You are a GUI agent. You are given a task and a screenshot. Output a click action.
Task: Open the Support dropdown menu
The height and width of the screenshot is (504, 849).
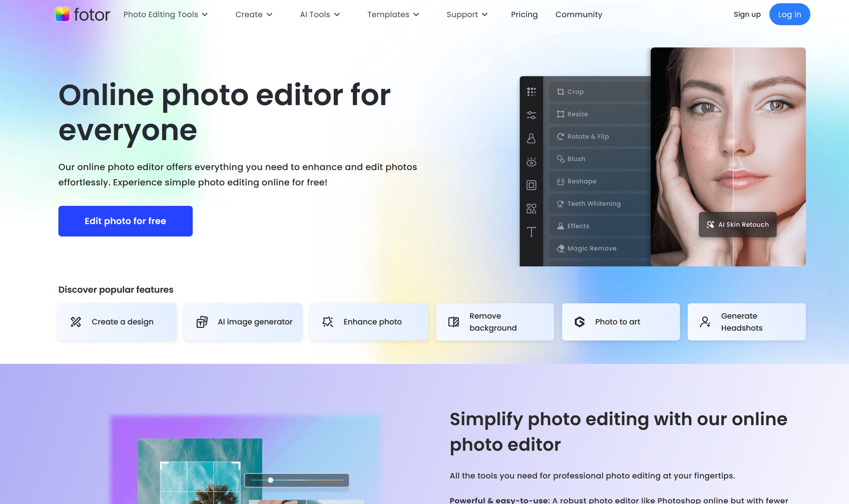[x=467, y=14]
